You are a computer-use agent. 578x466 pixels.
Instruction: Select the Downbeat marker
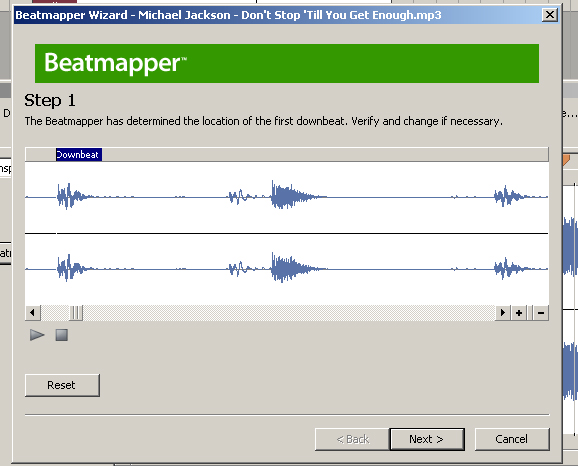79,154
